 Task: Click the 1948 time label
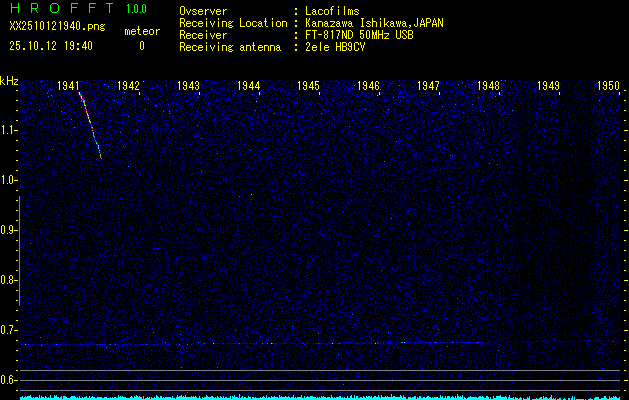tap(488, 86)
